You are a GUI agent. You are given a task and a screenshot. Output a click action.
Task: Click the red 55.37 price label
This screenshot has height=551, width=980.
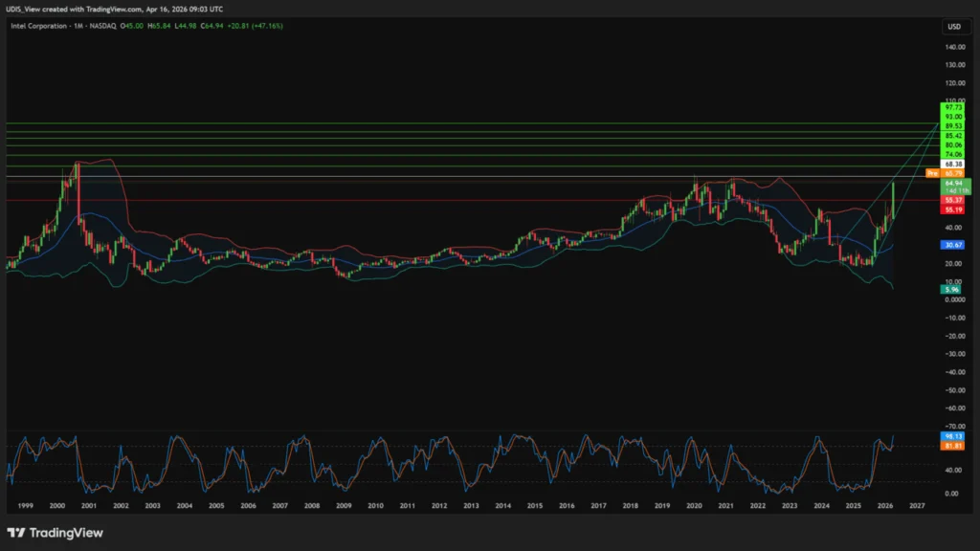953,200
